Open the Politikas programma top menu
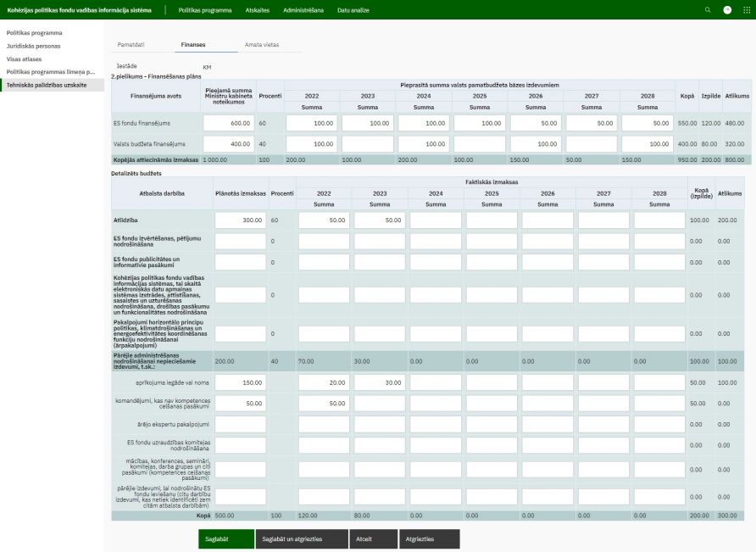The height and width of the screenshot is (552, 756). pos(205,9)
